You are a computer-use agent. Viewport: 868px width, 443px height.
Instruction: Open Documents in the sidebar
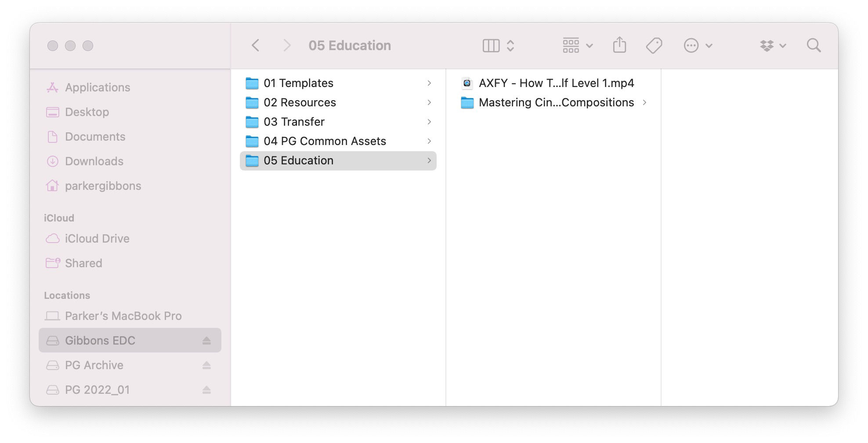coord(130,137)
